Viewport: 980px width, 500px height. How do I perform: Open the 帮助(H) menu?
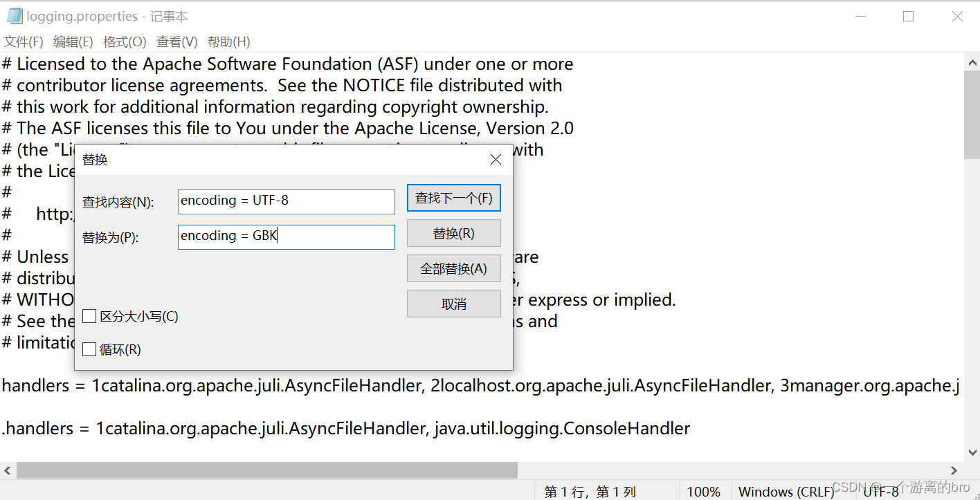click(x=228, y=41)
